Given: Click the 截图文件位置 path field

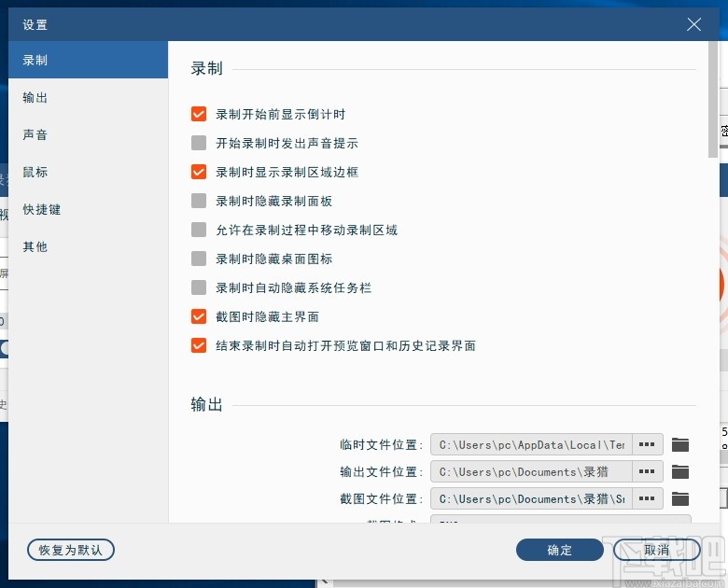Looking at the screenshot, I should (531, 498).
